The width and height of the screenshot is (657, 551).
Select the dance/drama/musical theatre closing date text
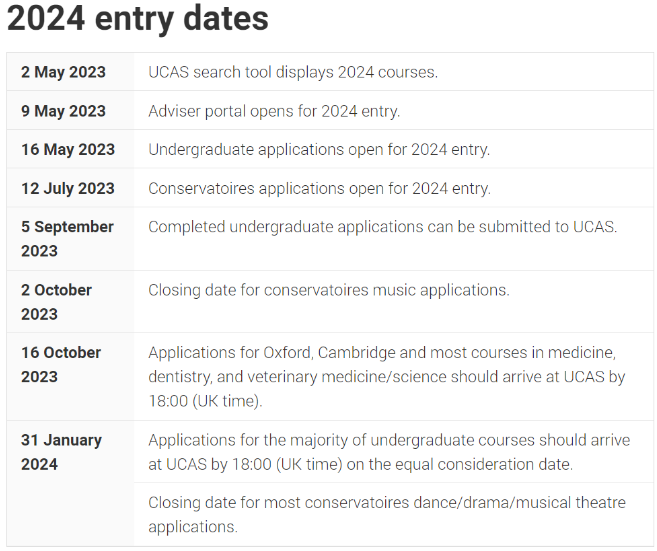tap(387, 514)
